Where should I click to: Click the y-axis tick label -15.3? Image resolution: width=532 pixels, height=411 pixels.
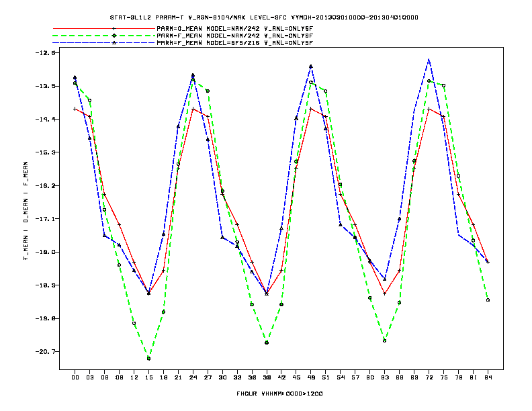[46, 152]
